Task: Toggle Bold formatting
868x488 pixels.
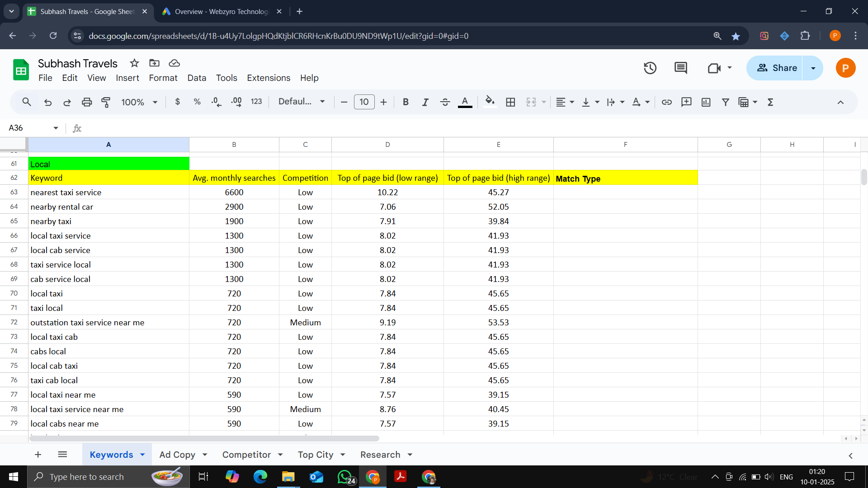Action: click(x=406, y=102)
